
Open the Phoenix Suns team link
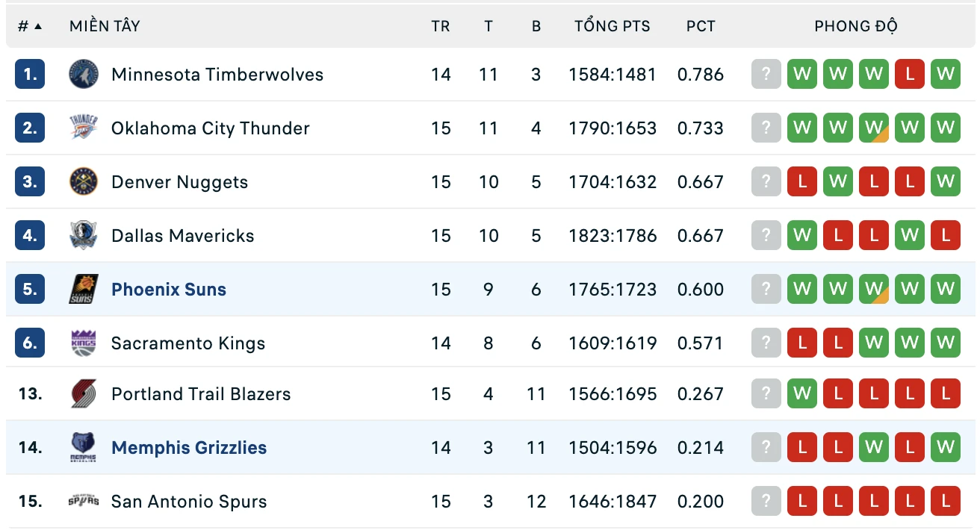(169, 290)
